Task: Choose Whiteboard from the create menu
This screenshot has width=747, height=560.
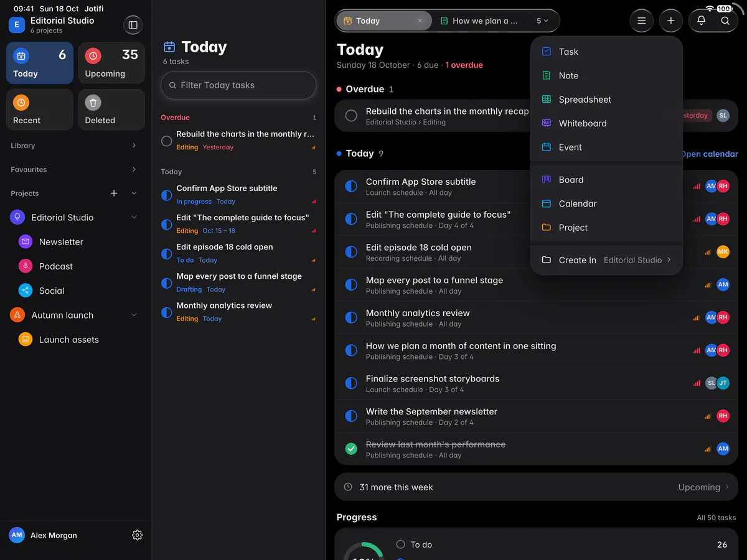Action: point(607,123)
